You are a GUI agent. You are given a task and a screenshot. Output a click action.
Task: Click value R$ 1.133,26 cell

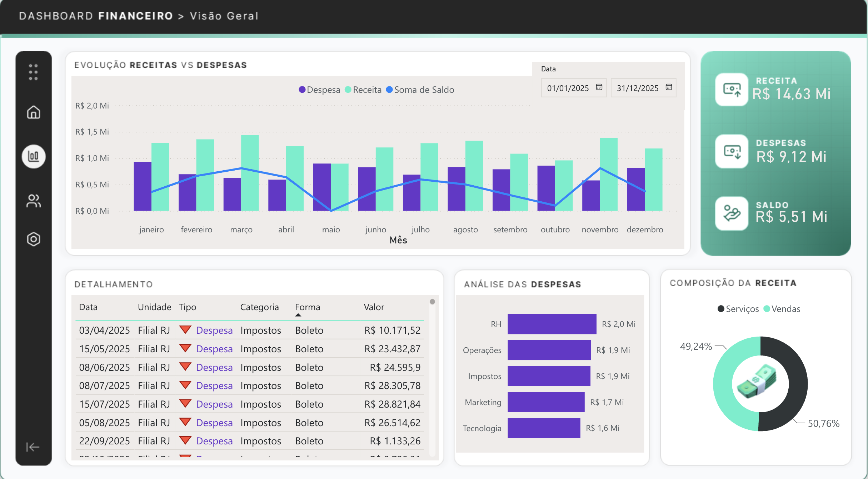[395, 441]
